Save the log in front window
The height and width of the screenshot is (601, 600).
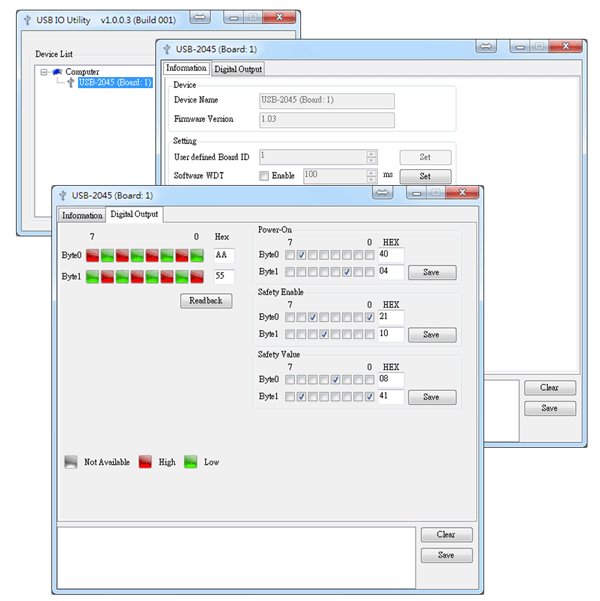click(447, 555)
